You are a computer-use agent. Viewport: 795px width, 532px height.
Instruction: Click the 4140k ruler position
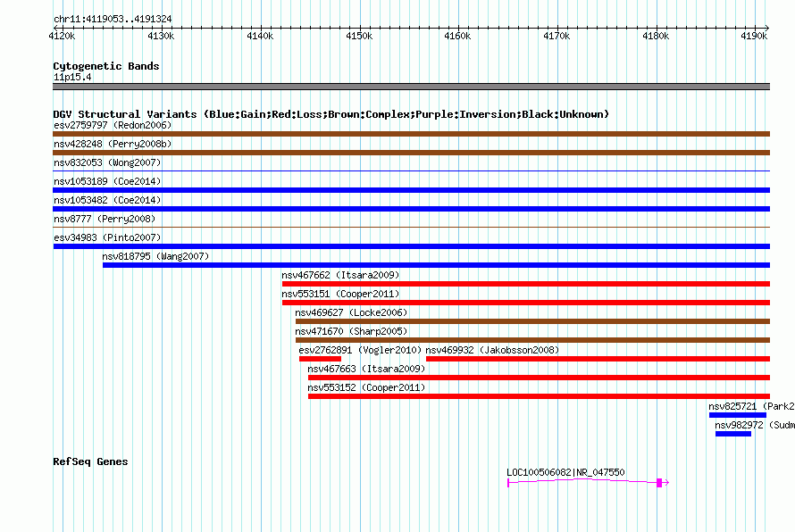[x=260, y=36]
